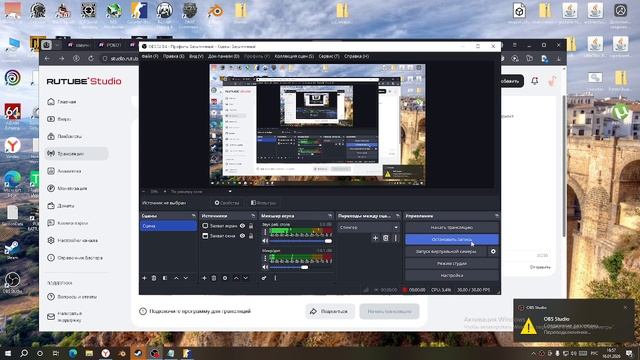Remove source with trash icon in Источники panel

point(214,278)
